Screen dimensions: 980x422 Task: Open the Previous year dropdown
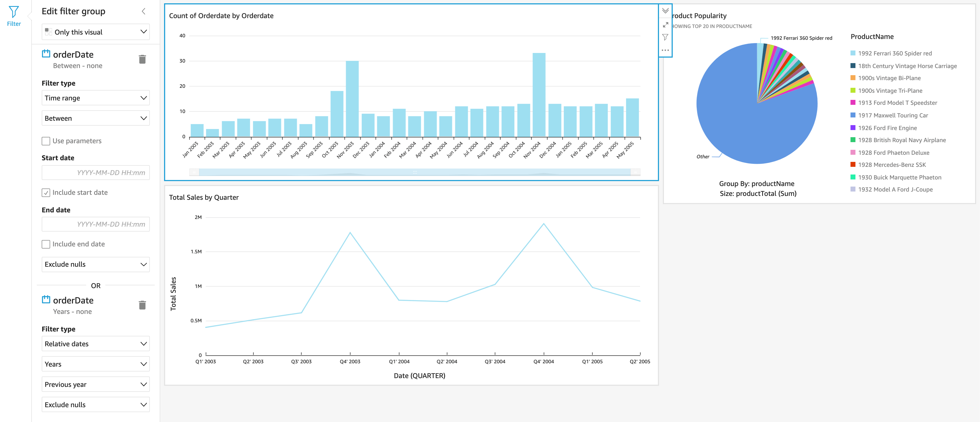pyautogui.click(x=95, y=384)
